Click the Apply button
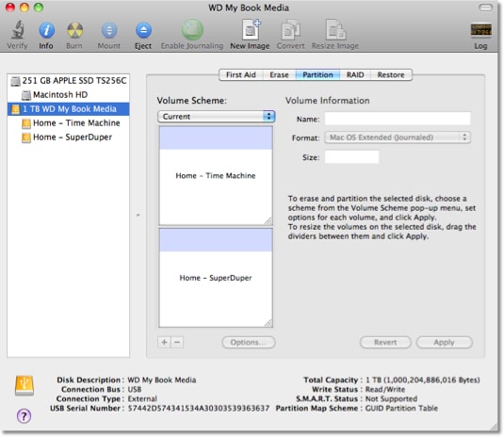Image resolution: width=504 pixels, height=437 pixels. click(x=445, y=342)
